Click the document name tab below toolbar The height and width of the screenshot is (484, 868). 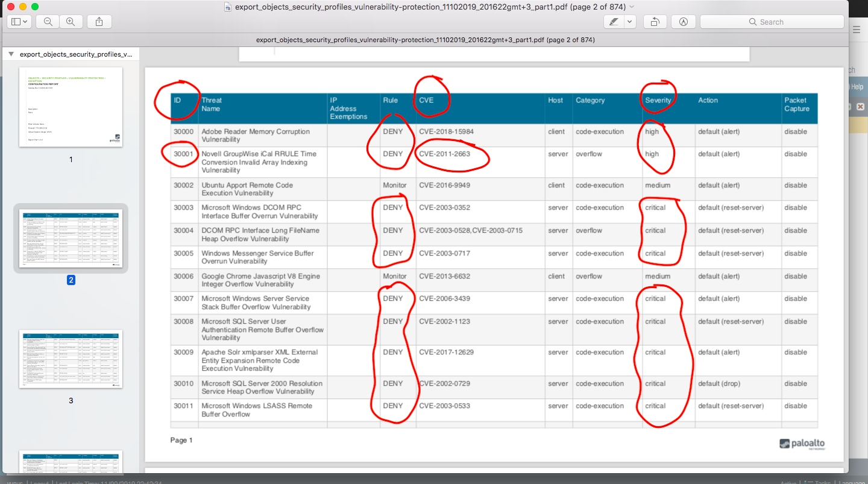425,40
